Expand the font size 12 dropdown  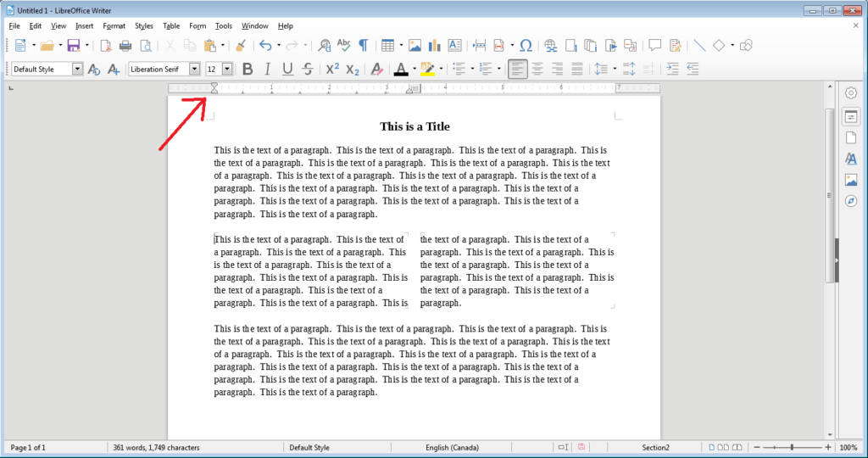pyautogui.click(x=226, y=69)
